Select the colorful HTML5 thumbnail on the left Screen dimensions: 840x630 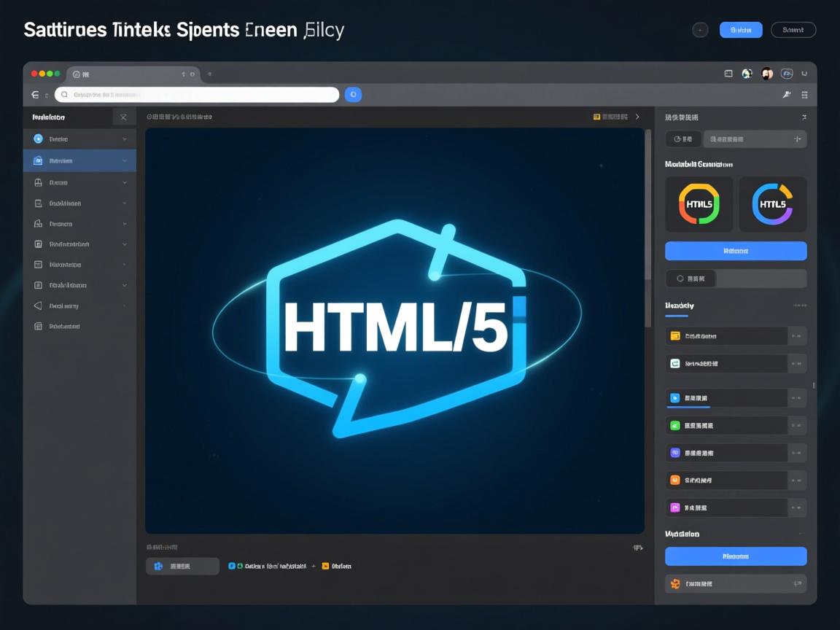[x=699, y=204]
